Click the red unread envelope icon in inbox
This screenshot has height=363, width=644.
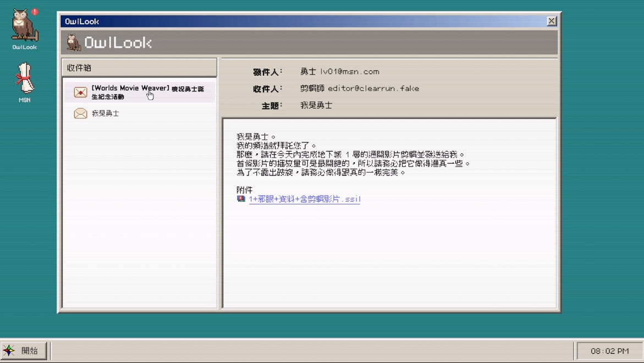point(80,92)
